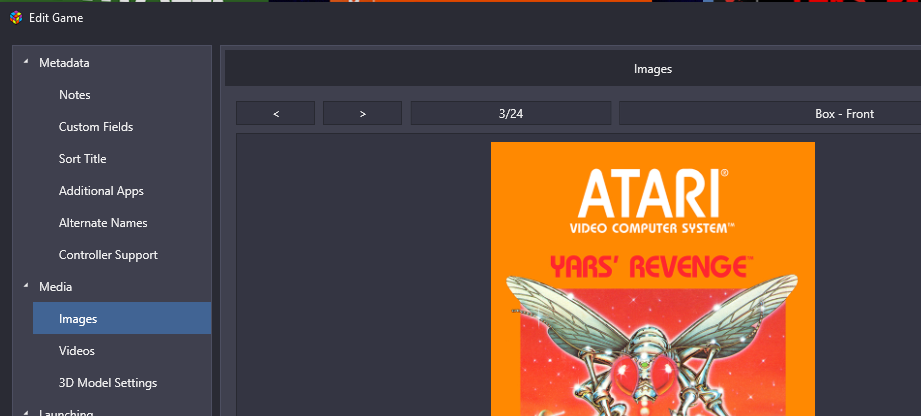
Task: Show next image with > button
Action: point(362,113)
